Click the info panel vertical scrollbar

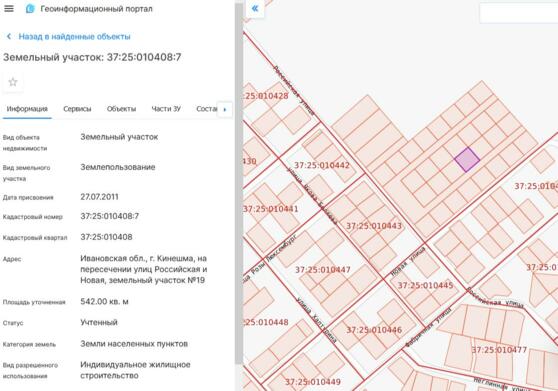coord(239,183)
